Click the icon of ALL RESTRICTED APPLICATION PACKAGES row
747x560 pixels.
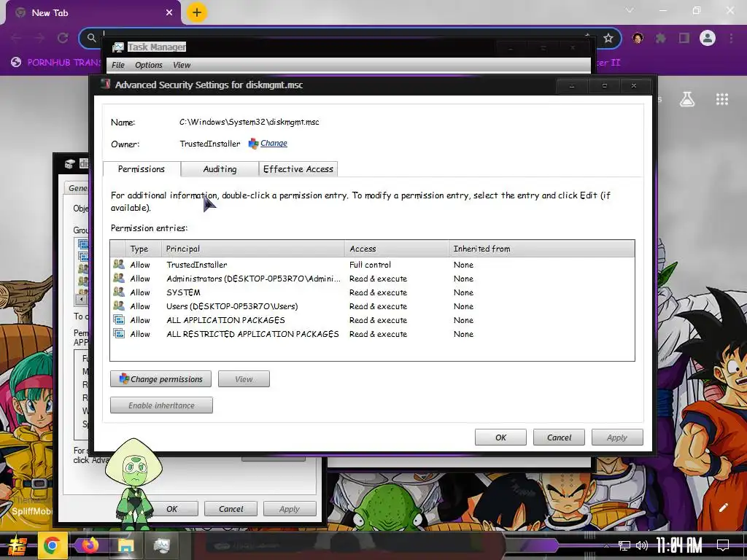click(x=119, y=333)
